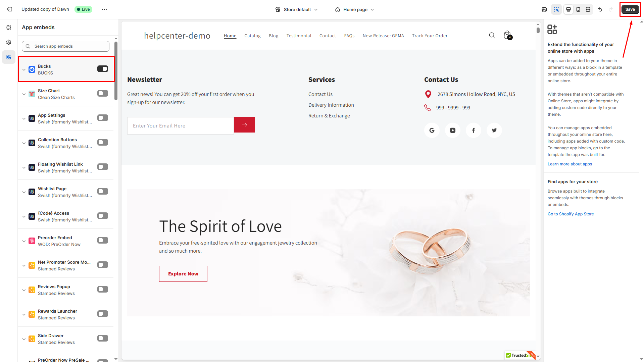Toggle the inspector selection icon
The image size is (644, 362).
click(x=556, y=9)
